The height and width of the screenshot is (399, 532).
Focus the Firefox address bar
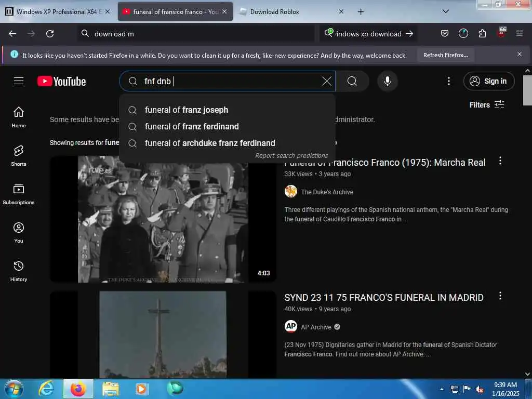(195, 34)
